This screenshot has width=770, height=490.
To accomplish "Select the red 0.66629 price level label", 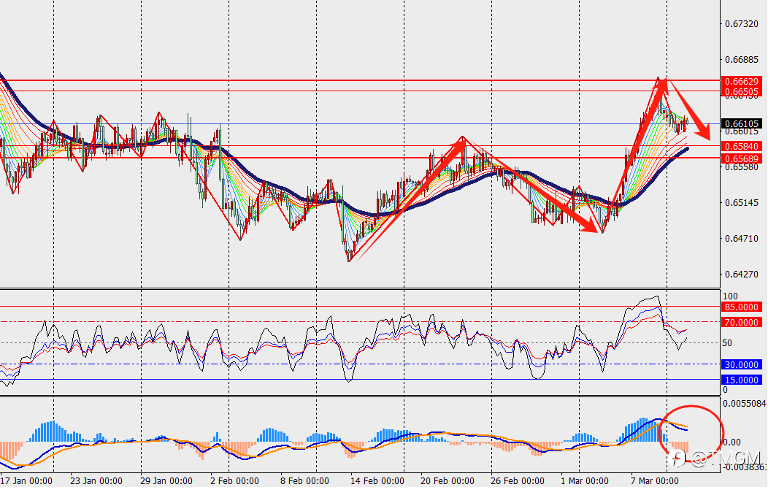I will 742,82.
